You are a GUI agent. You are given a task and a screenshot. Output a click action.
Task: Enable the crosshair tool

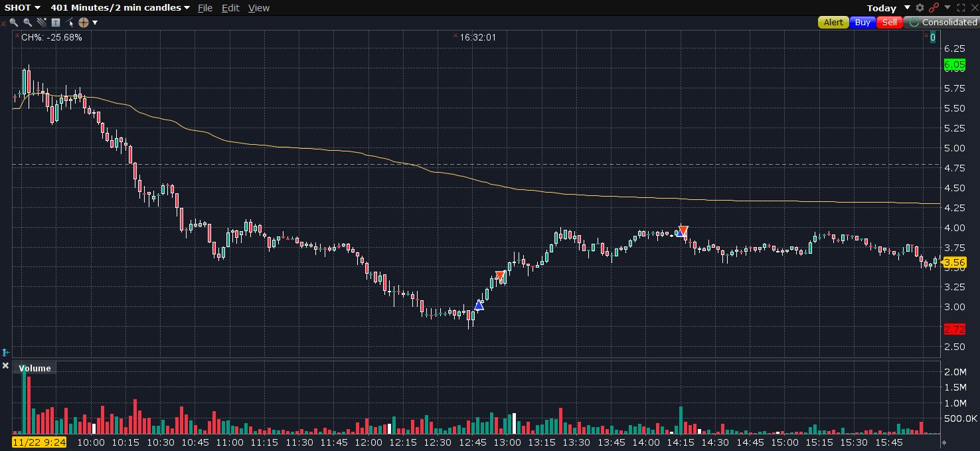coord(83,23)
